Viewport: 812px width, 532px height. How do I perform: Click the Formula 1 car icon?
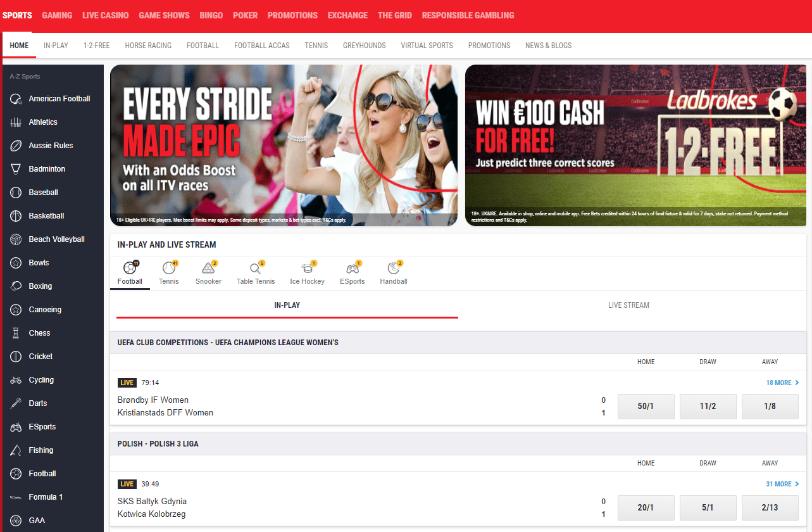coord(16,497)
